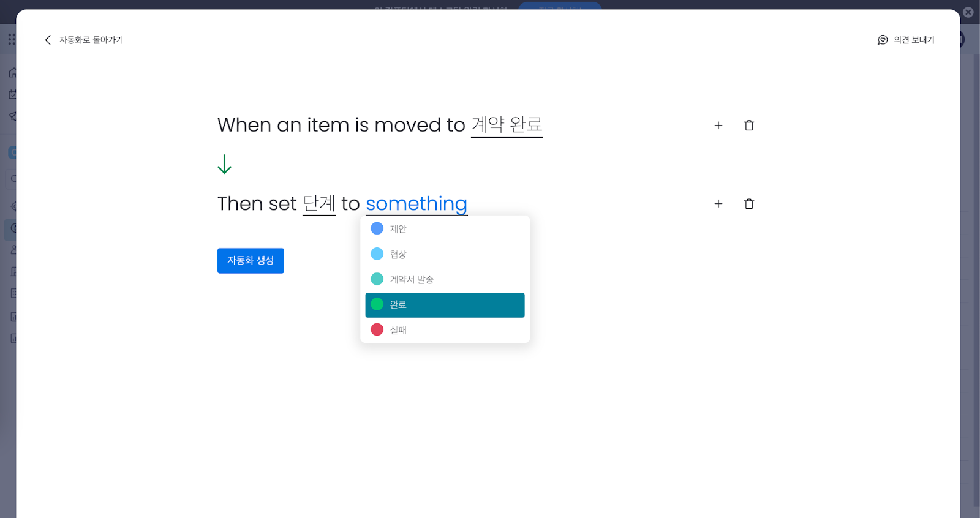Open the apps grid icon in top-left
Viewport: 980px width, 518px height.
point(12,39)
